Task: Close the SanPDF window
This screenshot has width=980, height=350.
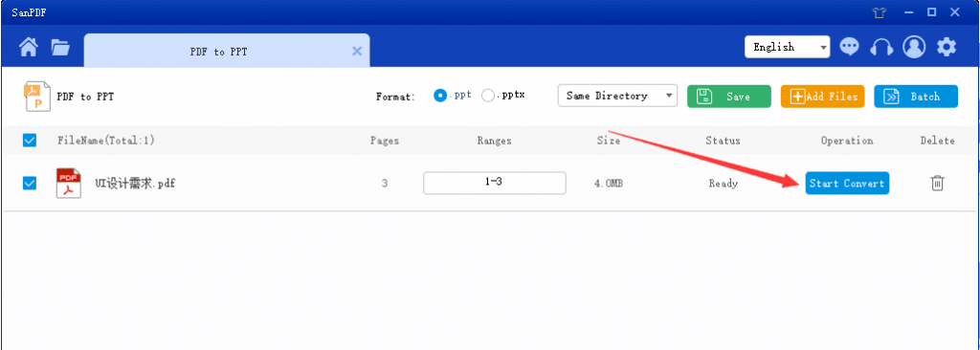Action: (954, 11)
